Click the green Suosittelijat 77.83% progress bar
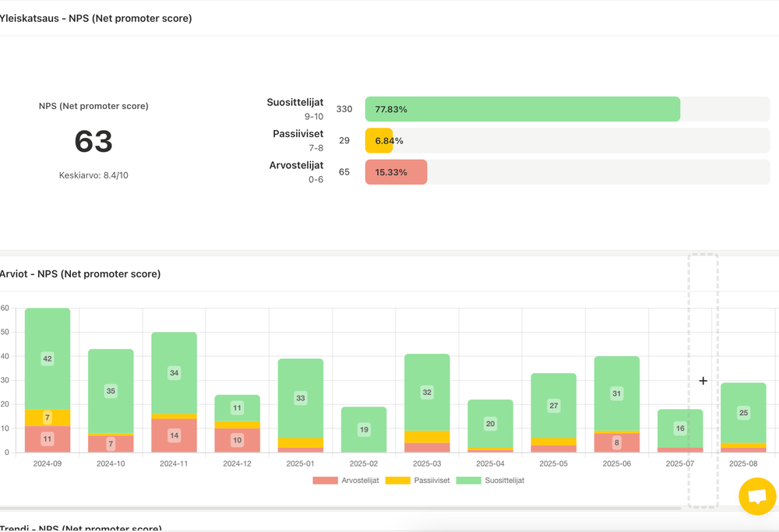The image size is (779, 532). [x=522, y=109]
